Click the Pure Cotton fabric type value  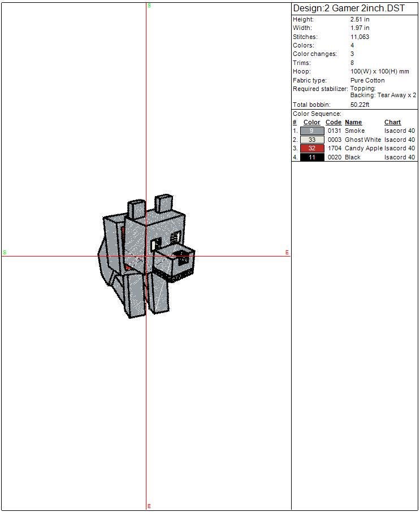(367, 80)
